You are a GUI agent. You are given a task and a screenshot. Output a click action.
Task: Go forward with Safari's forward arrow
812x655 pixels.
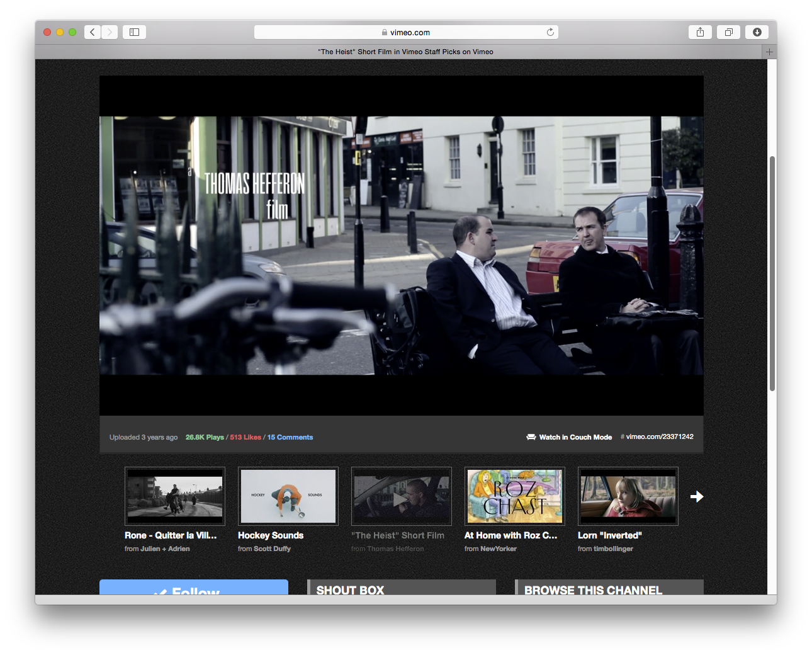pyautogui.click(x=110, y=32)
